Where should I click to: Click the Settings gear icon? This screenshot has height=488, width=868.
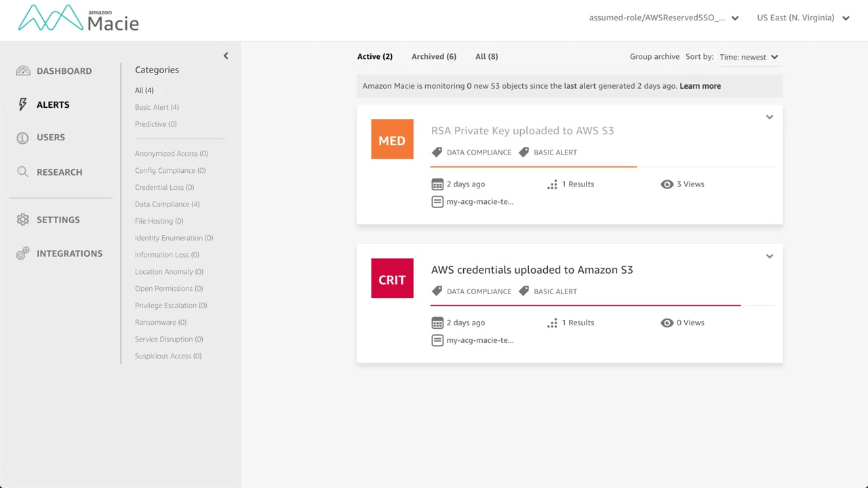point(23,220)
